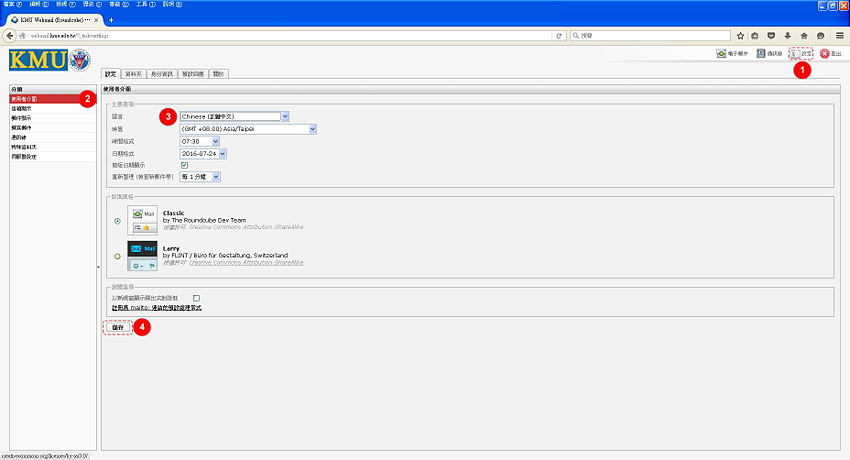Enable the popup window checkbox under browser options
The image size is (850, 460).
pos(196,298)
